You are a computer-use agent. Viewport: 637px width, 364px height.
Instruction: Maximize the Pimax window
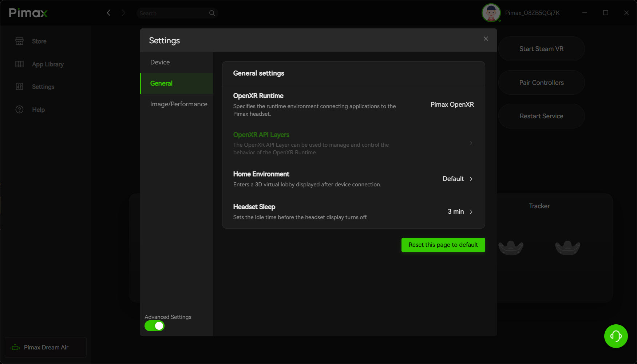[606, 13]
